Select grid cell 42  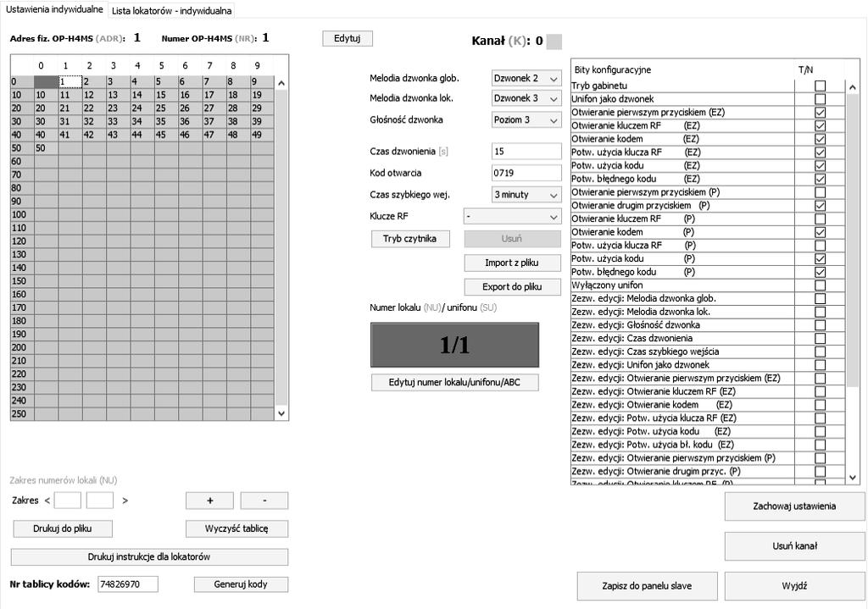point(94,135)
